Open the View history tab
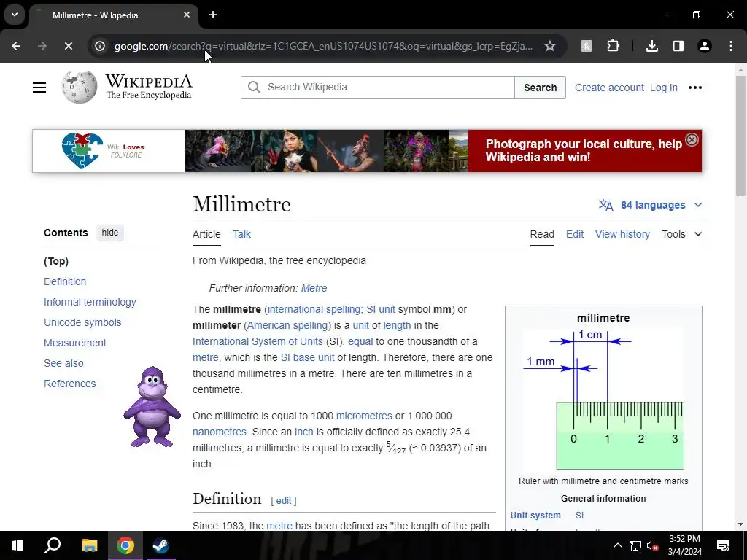Image resolution: width=747 pixels, height=560 pixels. coord(622,234)
